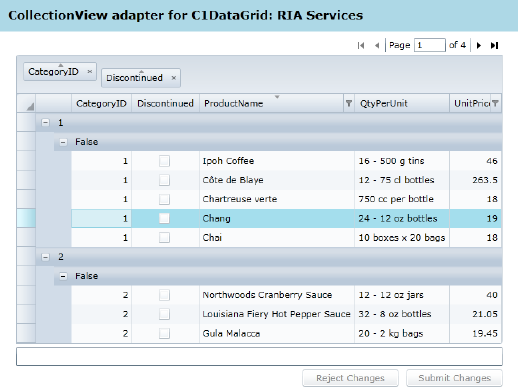Sort groups by the CategoryID tag
This screenshot has height=388, width=518.
pyautogui.click(x=53, y=71)
